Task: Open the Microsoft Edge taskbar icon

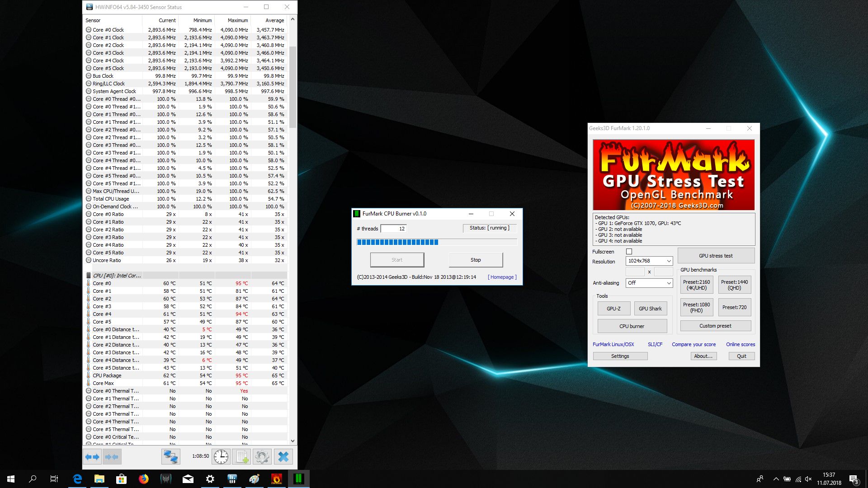Action: pyautogui.click(x=77, y=479)
